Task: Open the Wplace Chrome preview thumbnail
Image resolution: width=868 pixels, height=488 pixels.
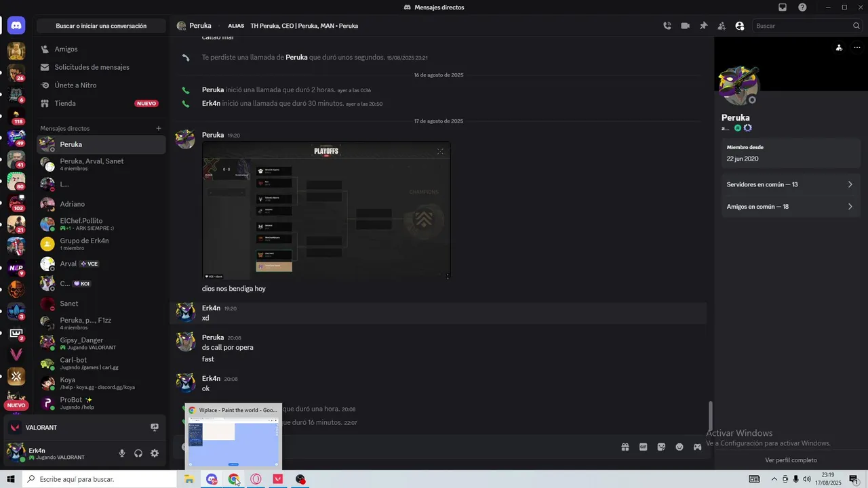Action: [233, 437]
